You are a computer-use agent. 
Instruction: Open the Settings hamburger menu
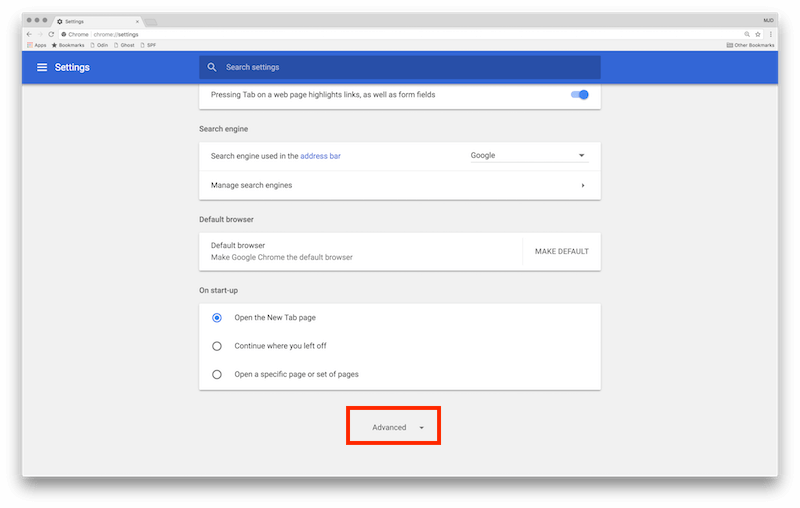[x=42, y=67]
